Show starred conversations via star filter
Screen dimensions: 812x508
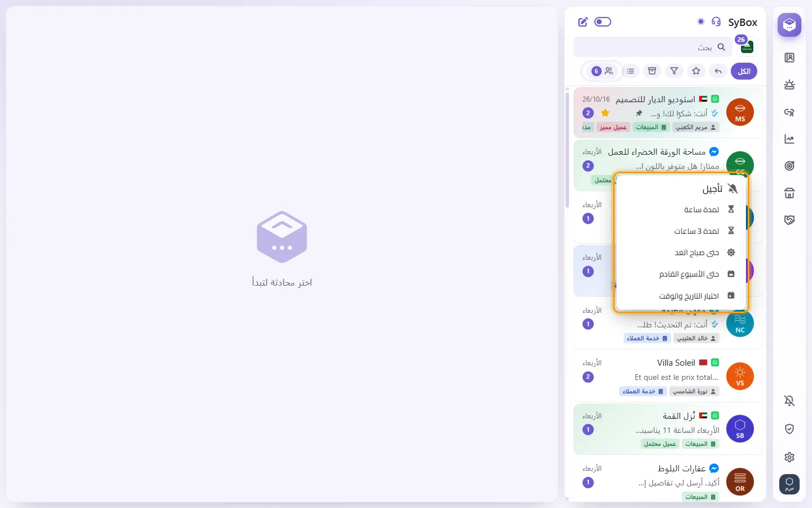click(696, 71)
